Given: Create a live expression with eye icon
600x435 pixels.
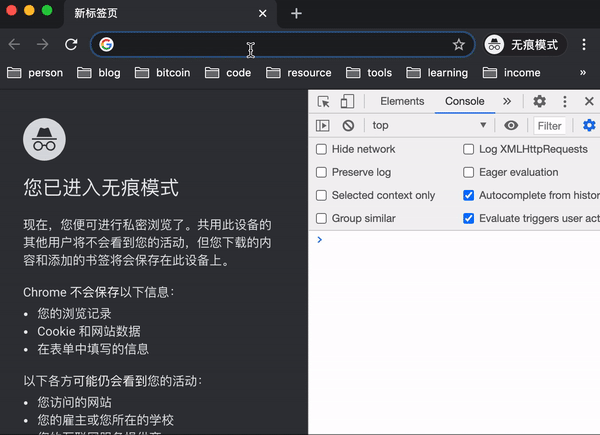Looking at the screenshot, I should click(511, 125).
